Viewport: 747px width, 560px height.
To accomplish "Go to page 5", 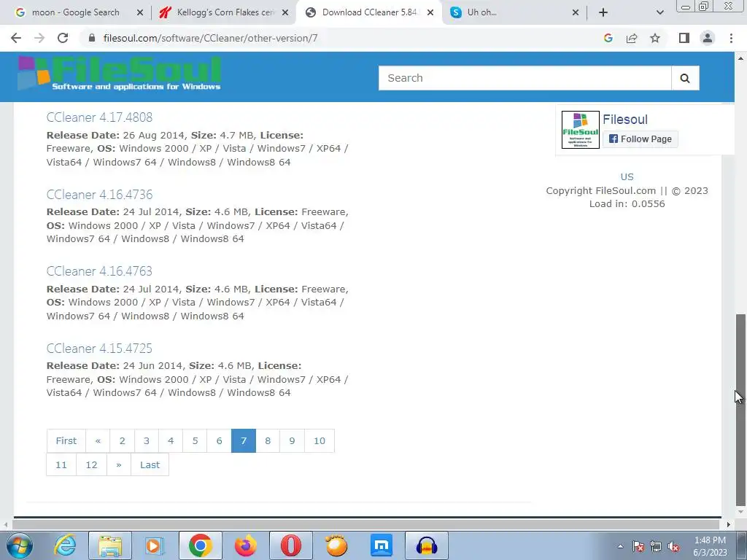I will pyautogui.click(x=195, y=441).
